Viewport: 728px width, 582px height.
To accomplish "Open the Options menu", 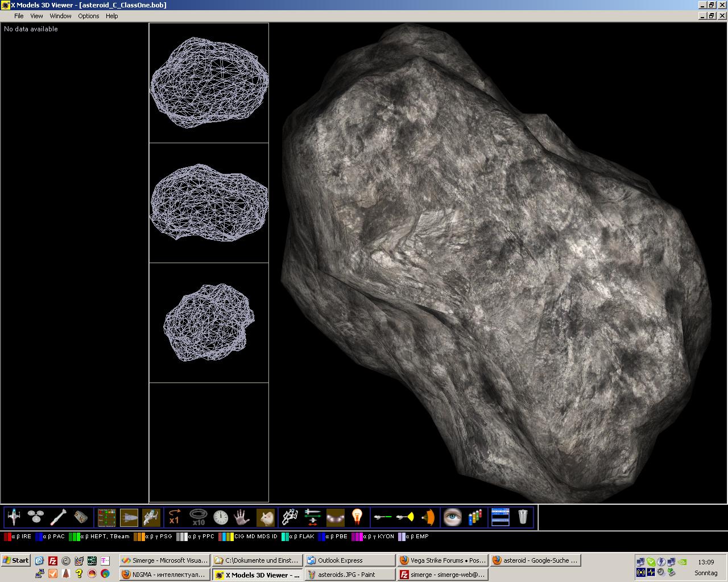I will [x=88, y=16].
